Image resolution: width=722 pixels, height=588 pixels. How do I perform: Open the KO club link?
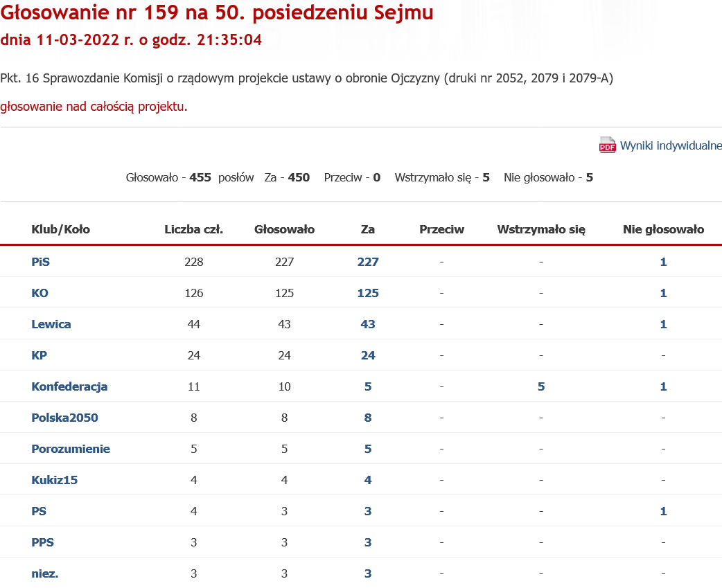40,293
